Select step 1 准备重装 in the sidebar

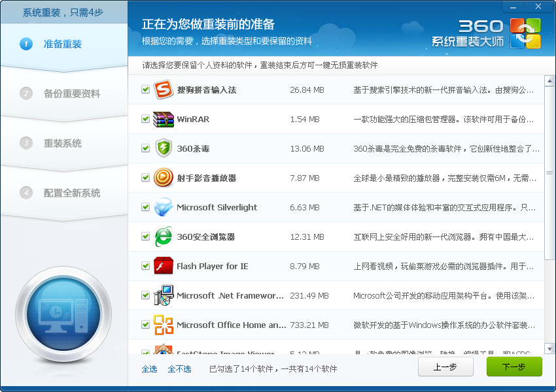(63, 44)
